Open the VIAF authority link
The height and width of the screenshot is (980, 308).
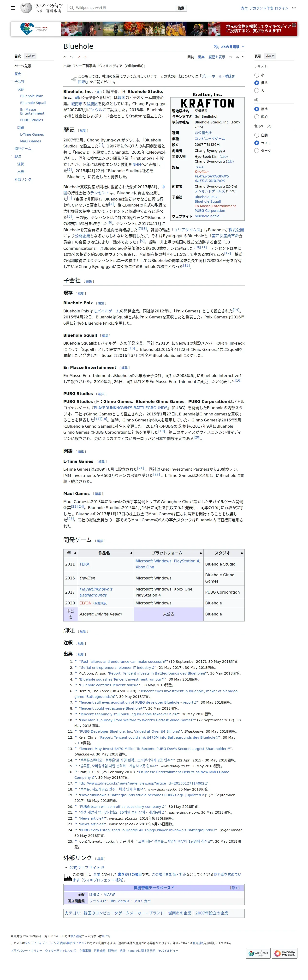point(109,895)
